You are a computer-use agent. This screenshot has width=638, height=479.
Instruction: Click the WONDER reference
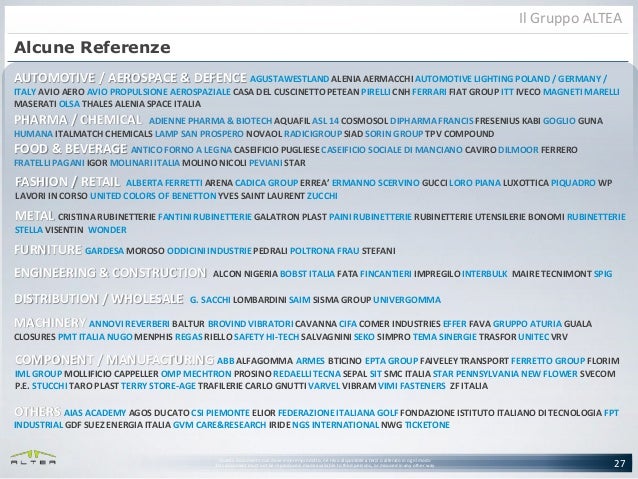pyautogui.click(x=107, y=230)
